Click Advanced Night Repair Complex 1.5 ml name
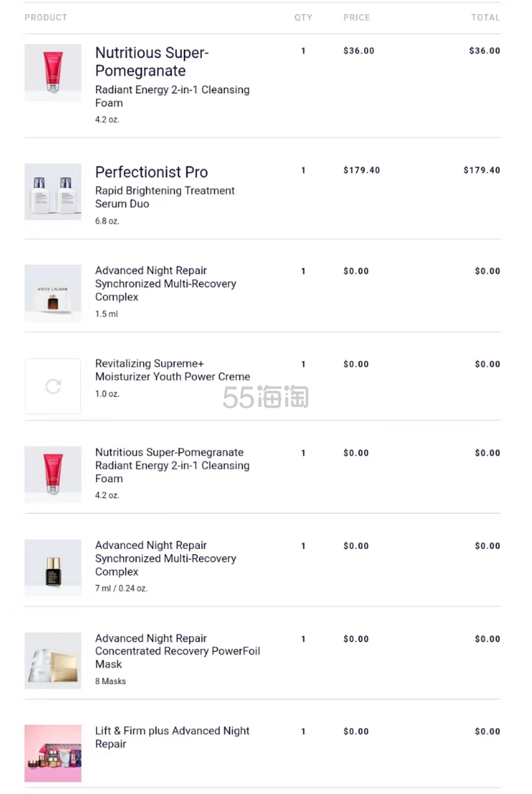Image resolution: width=532 pixels, height=794 pixels. 166,284
